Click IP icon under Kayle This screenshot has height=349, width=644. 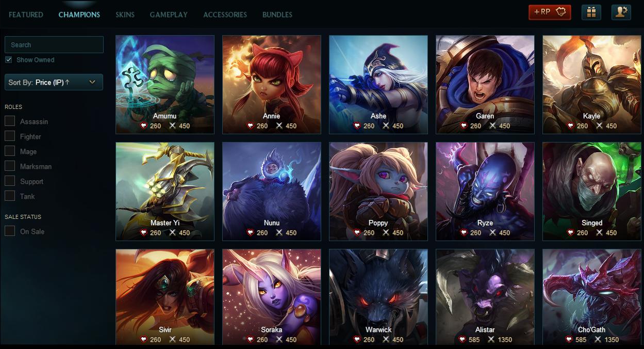point(599,126)
